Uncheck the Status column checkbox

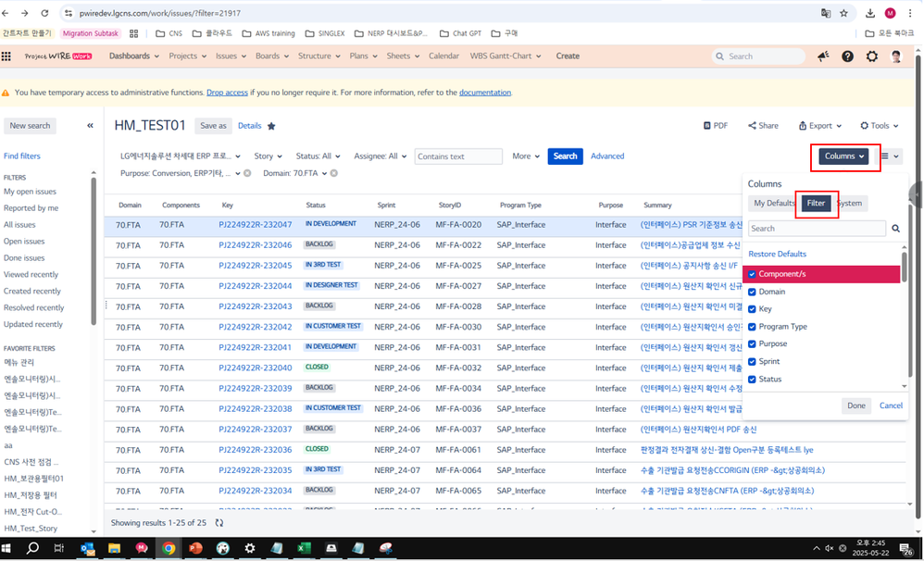[752, 379]
